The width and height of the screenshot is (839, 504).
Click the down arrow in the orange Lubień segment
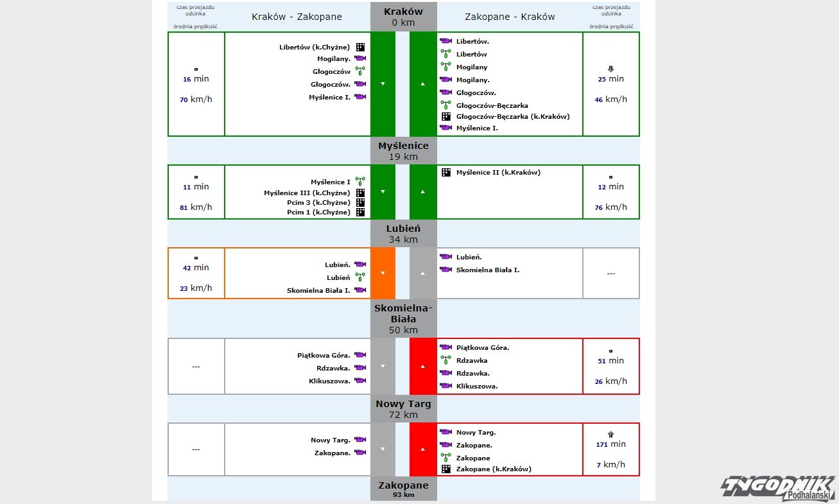[x=383, y=274]
